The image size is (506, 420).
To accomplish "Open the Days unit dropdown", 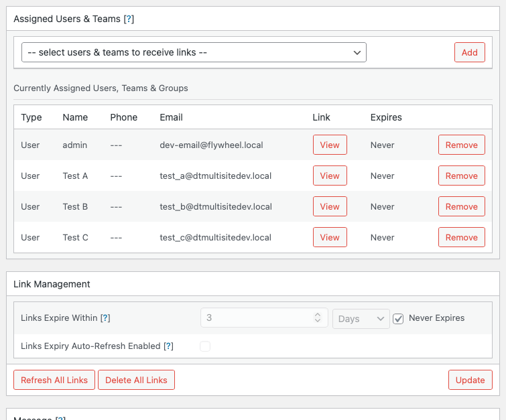I will click(361, 319).
